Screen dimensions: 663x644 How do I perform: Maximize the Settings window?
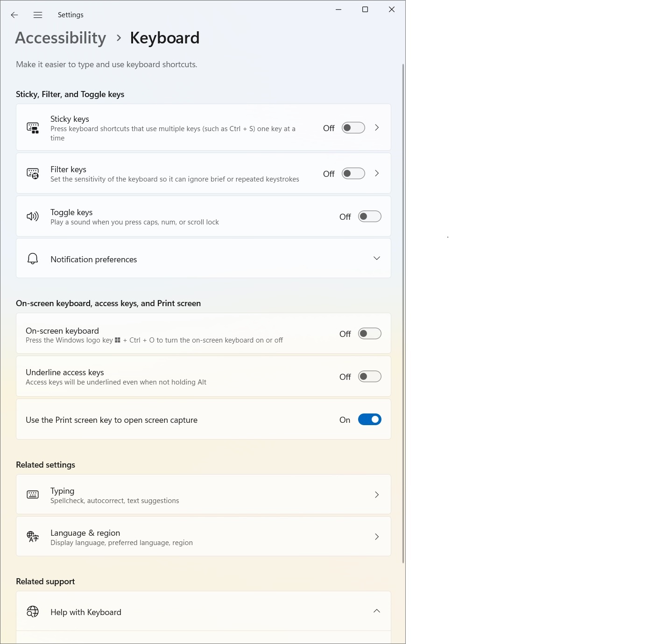[x=365, y=9]
